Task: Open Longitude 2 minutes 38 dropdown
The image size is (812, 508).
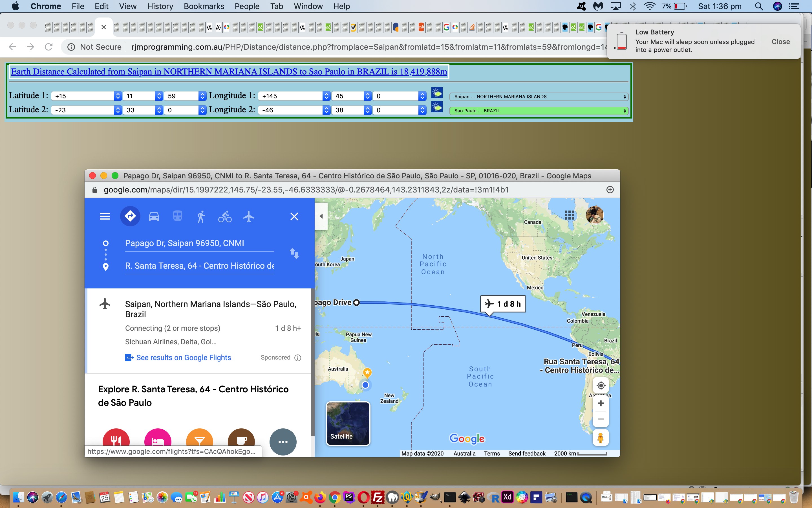Action: click(352, 110)
